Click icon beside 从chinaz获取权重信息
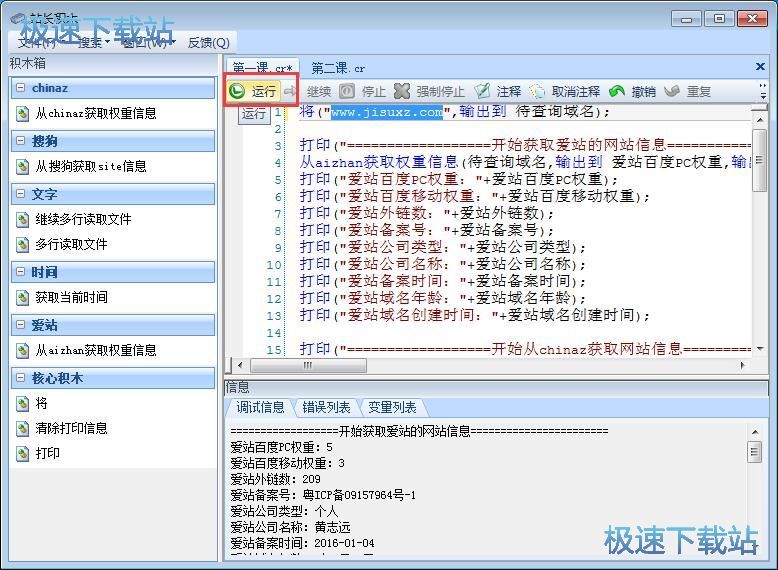Screen dimensions: 778x570 [x=22, y=114]
